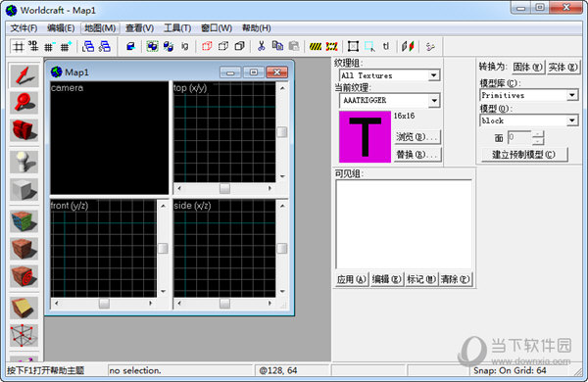Image resolution: width=588 pixels, height=382 pixels.
Task: Open the 查看(V) menu
Action: pos(139,28)
